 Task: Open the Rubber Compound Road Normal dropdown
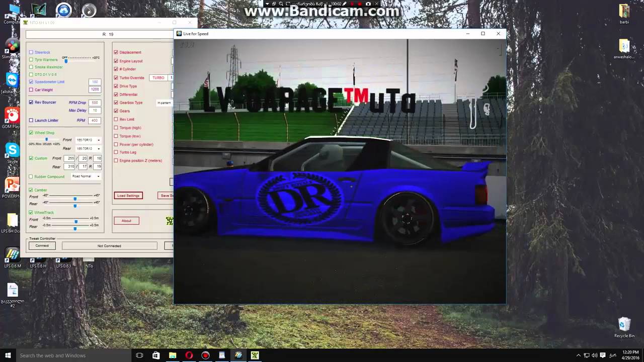coord(86,176)
